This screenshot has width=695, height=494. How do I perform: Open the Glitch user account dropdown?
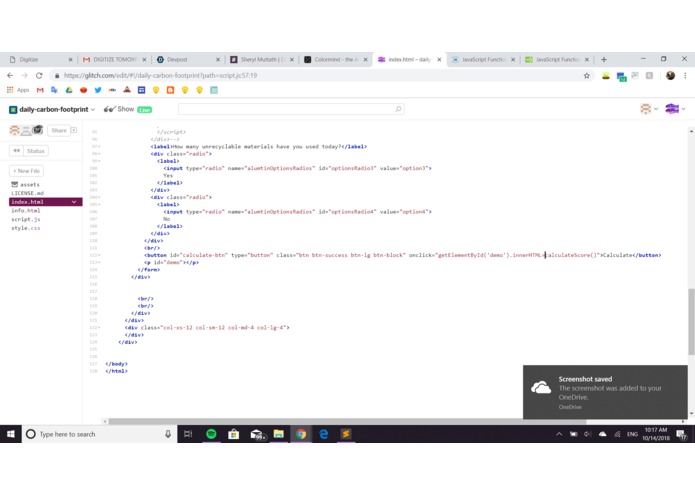pos(675,109)
